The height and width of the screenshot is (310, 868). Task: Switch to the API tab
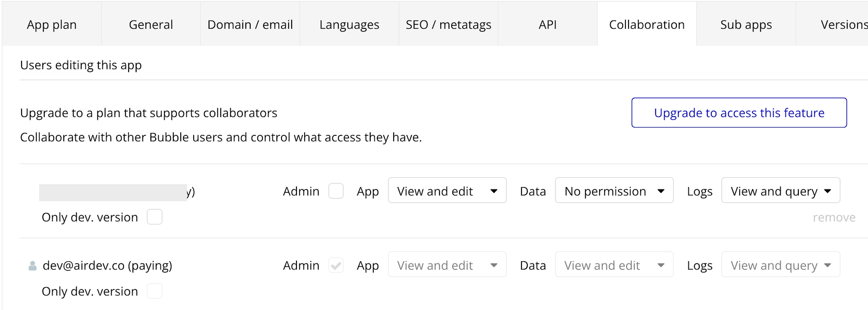[x=547, y=25]
